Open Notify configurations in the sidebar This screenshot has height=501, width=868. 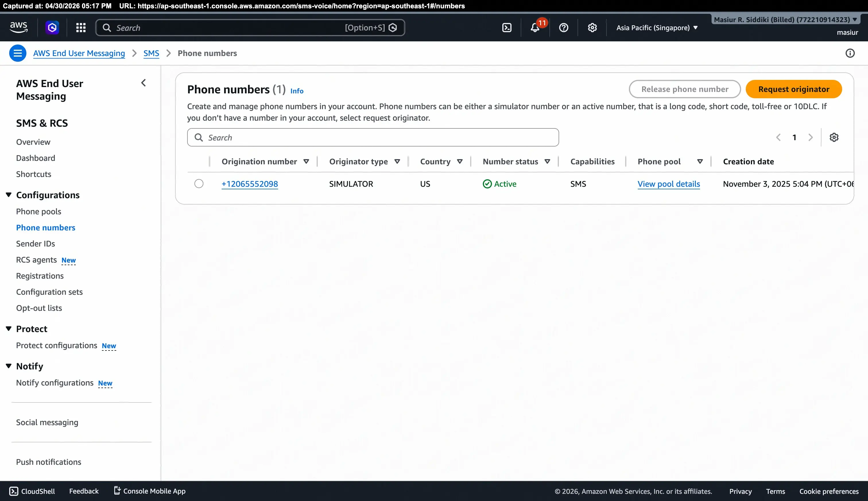click(55, 383)
